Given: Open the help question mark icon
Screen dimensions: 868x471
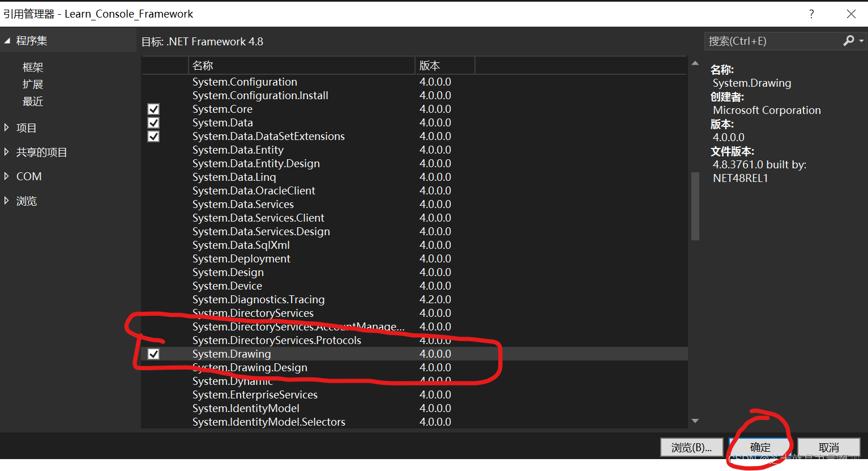Looking at the screenshot, I should [811, 14].
